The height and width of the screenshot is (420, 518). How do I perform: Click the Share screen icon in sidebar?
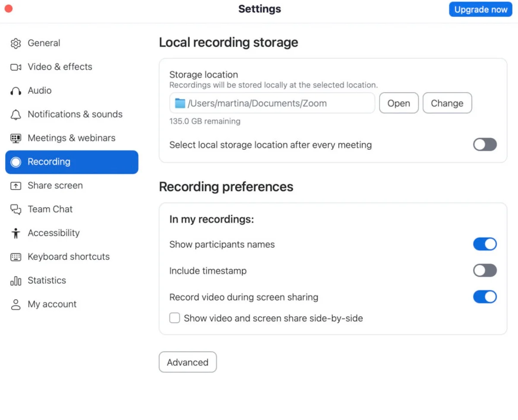pyautogui.click(x=16, y=186)
